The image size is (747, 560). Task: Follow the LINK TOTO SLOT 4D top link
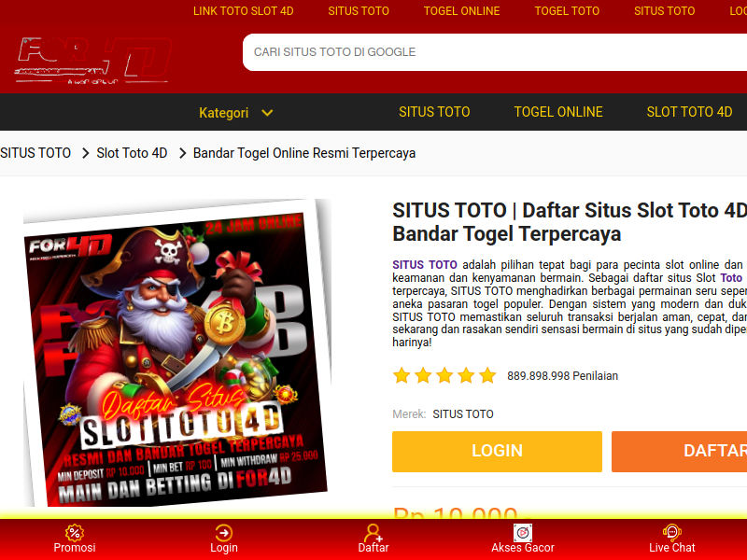[244, 11]
